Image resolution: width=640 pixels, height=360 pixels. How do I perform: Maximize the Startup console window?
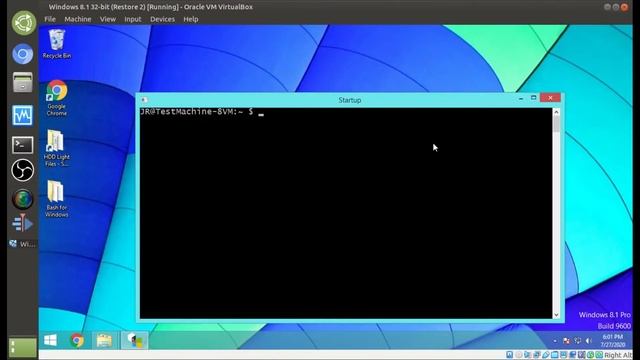click(x=533, y=98)
